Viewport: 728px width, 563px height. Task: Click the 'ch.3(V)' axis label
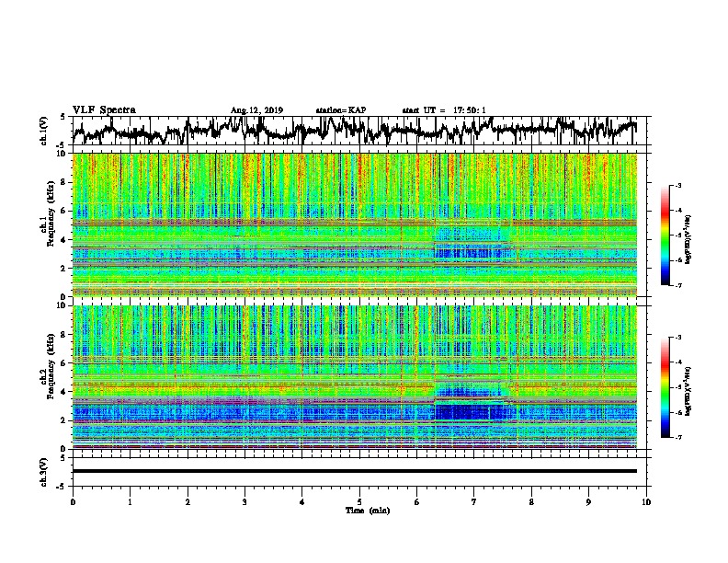tap(44, 472)
